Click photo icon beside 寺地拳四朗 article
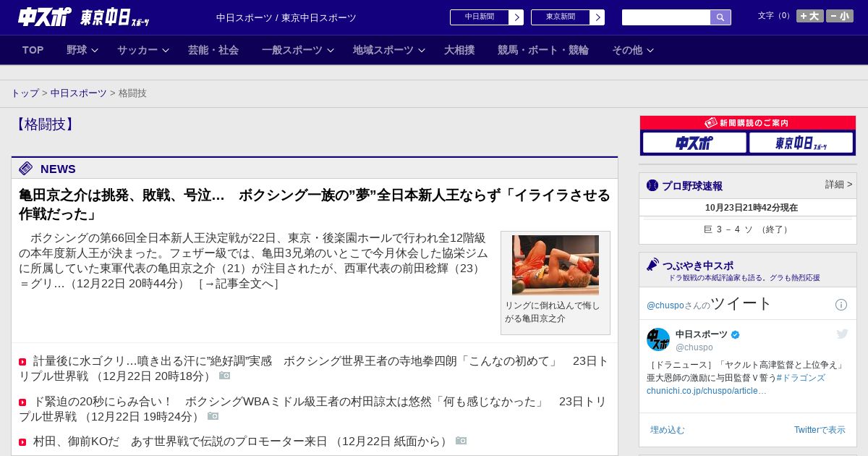Image resolution: width=868 pixels, height=456 pixels. click(x=224, y=376)
